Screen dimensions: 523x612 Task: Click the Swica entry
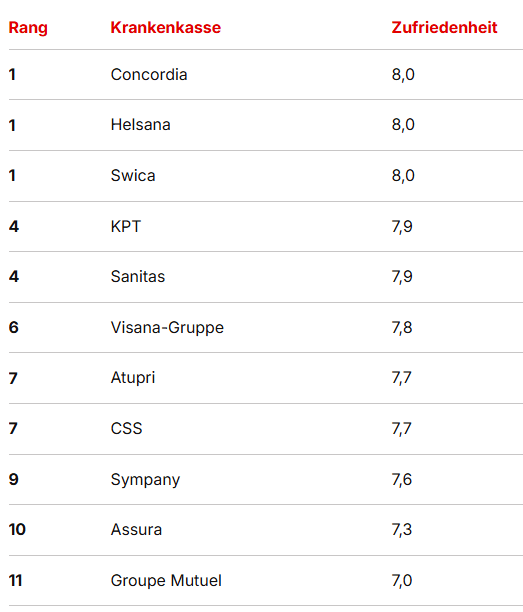pos(133,176)
